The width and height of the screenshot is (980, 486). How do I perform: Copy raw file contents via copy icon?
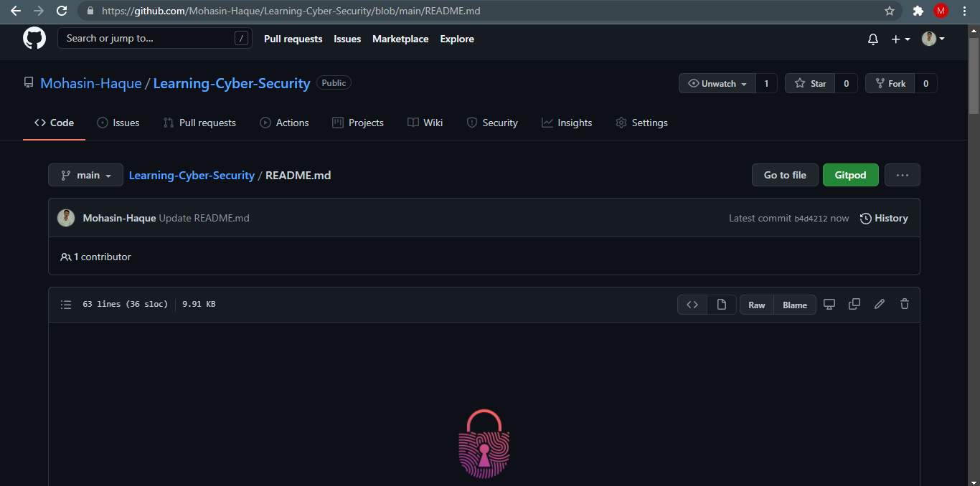pyautogui.click(x=854, y=304)
